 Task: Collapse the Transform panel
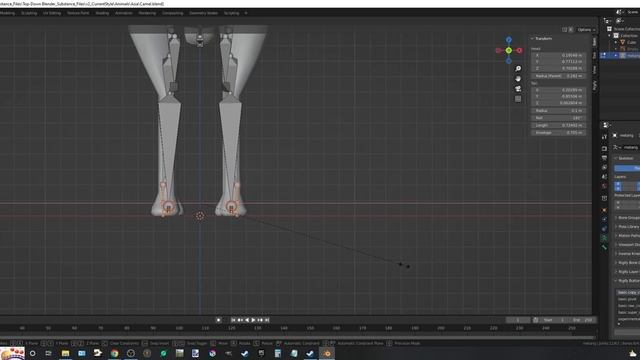coord(532,38)
